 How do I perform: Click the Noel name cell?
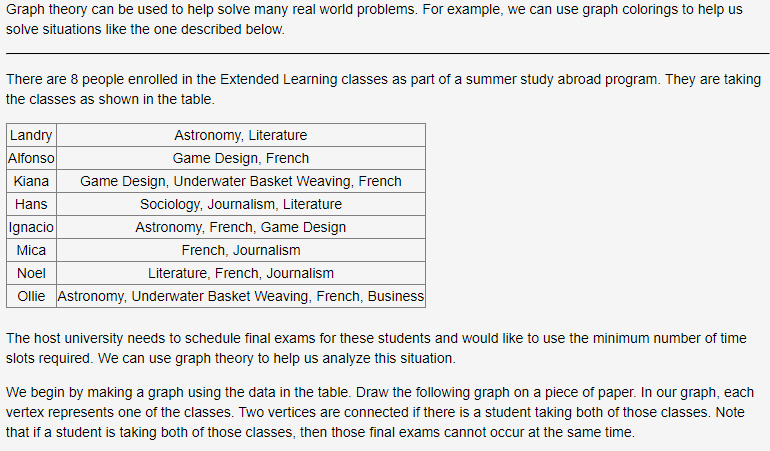[x=31, y=273]
